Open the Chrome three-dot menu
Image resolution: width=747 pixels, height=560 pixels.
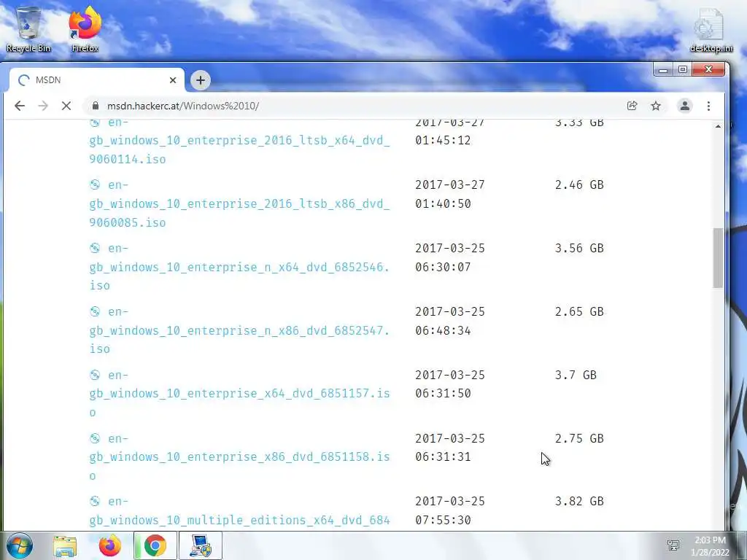pos(708,106)
